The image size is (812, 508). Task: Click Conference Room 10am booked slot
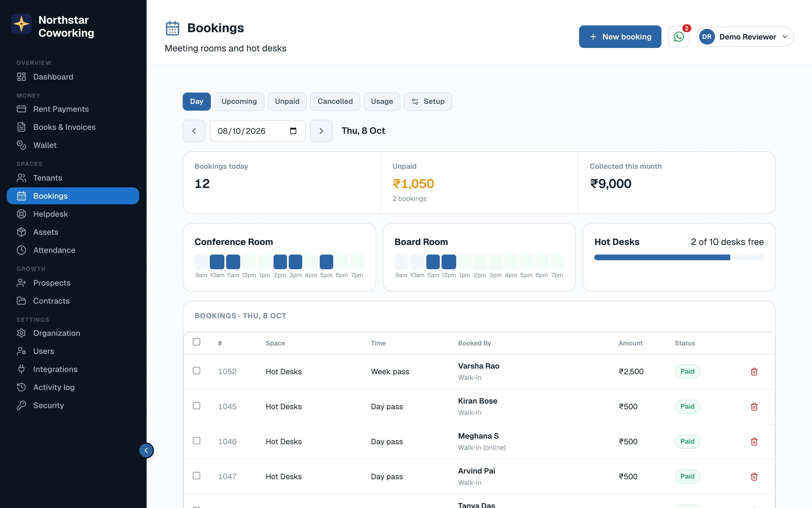tap(217, 262)
